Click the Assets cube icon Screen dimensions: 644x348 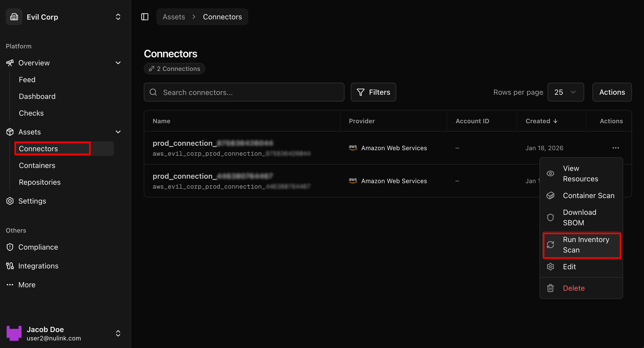point(10,132)
